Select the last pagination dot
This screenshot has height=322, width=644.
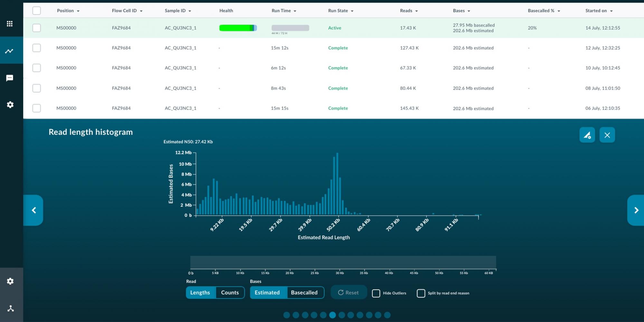click(x=387, y=315)
